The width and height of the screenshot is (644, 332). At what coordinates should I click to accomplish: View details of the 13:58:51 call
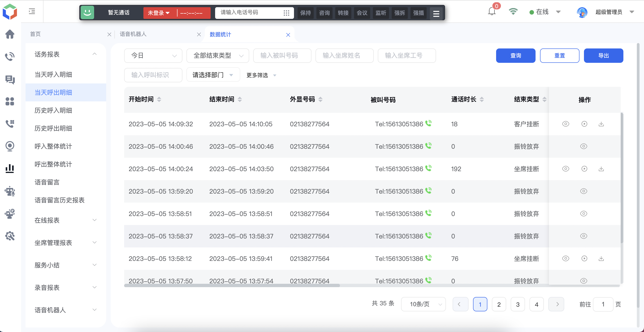click(x=584, y=213)
